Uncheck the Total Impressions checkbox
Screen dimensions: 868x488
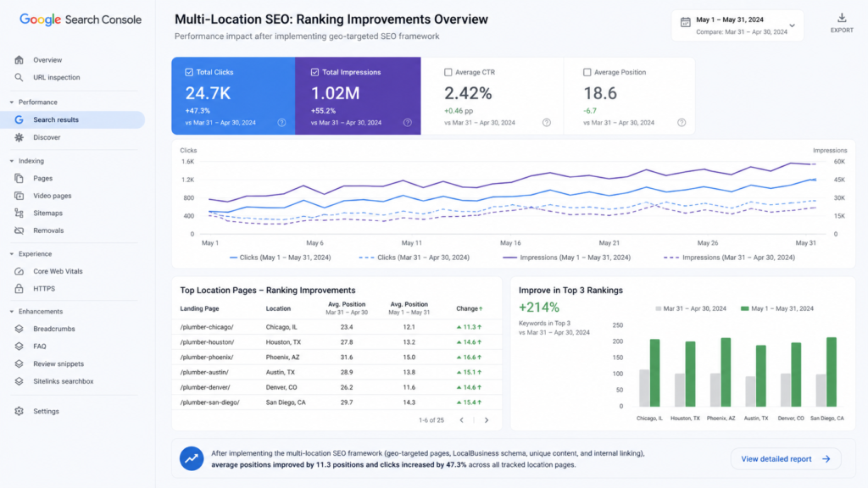tap(314, 73)
